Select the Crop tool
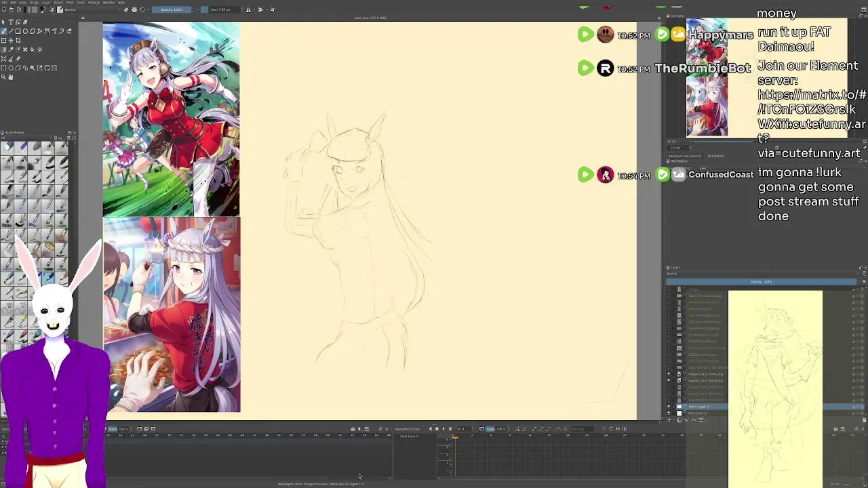This screenshot has height=488, width=868. 18,40
